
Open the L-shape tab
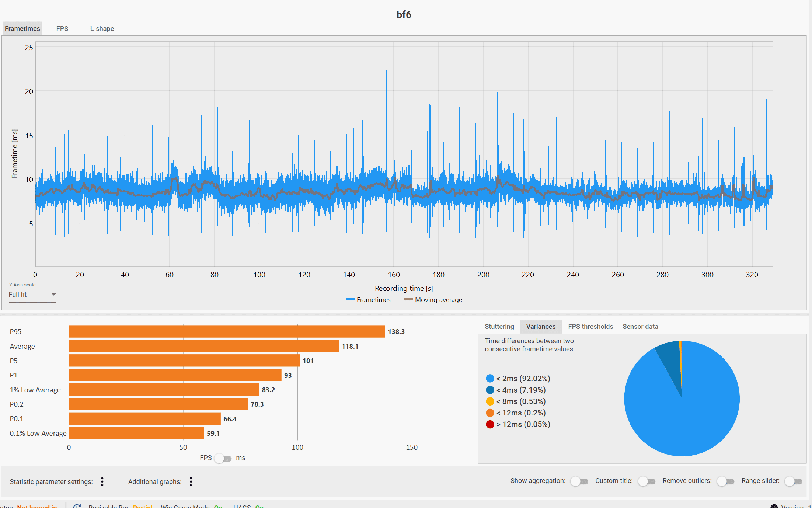(x=102, y=29)
